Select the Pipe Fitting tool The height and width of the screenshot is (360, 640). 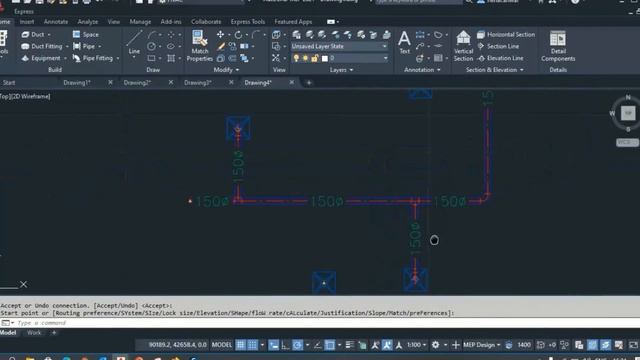point(93,58)
